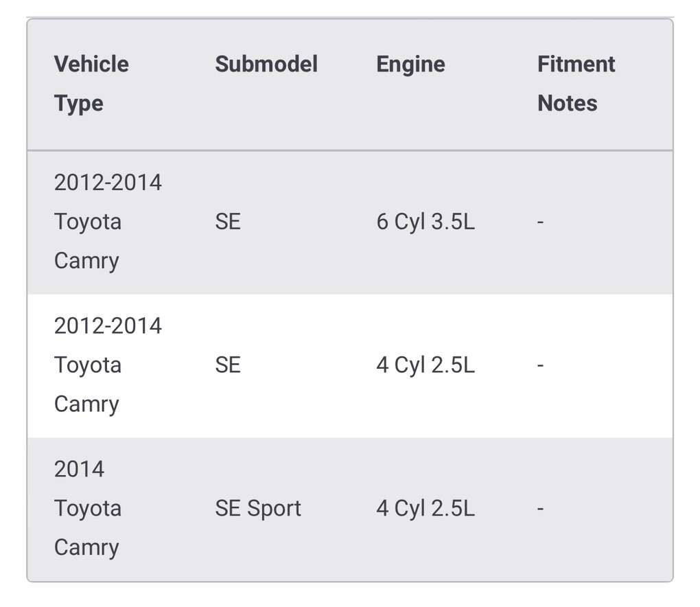Image resolution: width=700 pixels, height=607 pixels.
Task: Click the SE submodel in the white-highlighted row
Action: tap(228, 365)
